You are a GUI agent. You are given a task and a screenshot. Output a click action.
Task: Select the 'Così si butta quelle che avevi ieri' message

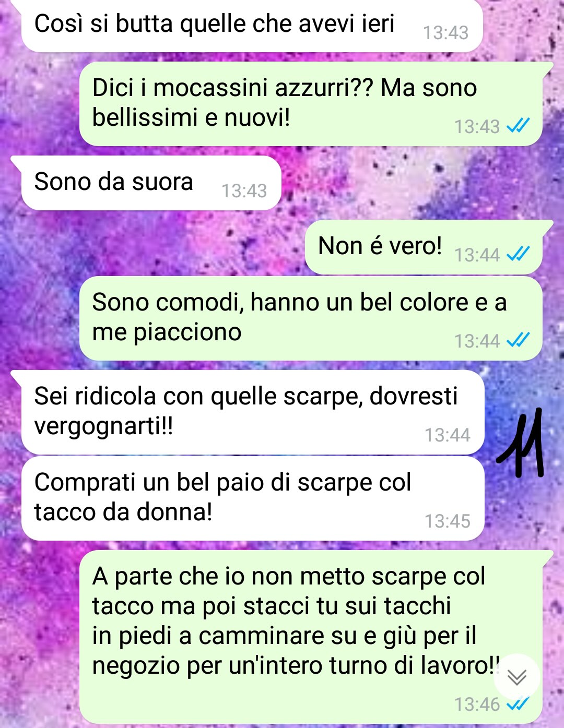click(x=252, y=25)
